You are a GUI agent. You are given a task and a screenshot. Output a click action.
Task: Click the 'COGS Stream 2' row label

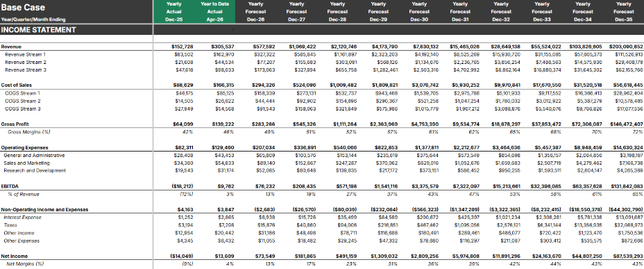pos(23,101)
